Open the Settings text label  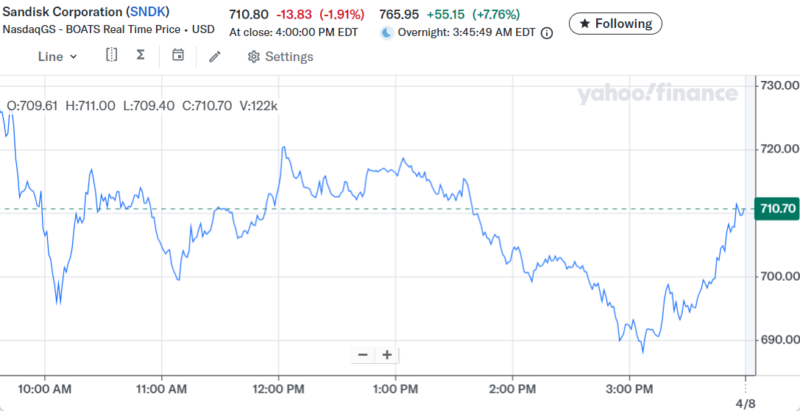[288, 56]
